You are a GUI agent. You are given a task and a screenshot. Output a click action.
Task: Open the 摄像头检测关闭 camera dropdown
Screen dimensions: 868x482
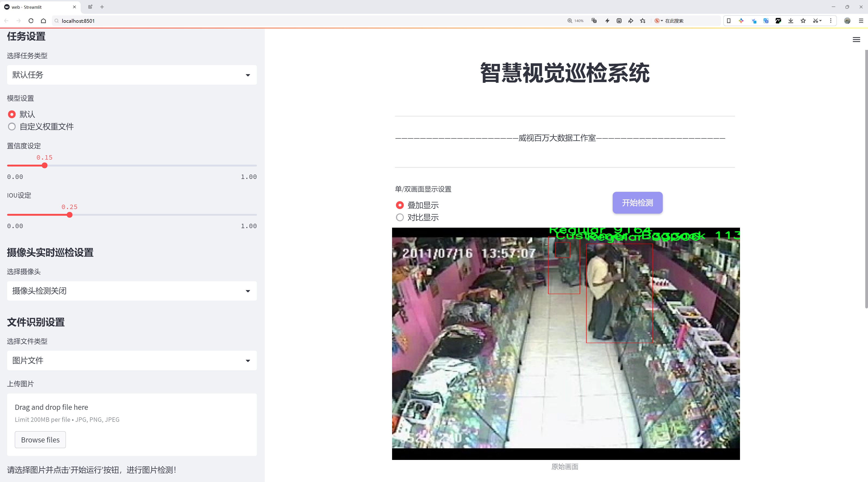click(132, 291)
